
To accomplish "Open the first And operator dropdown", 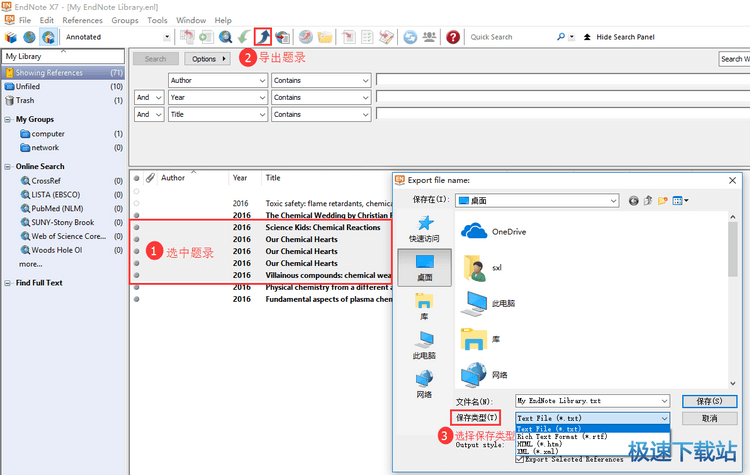I will pos(158,98).
